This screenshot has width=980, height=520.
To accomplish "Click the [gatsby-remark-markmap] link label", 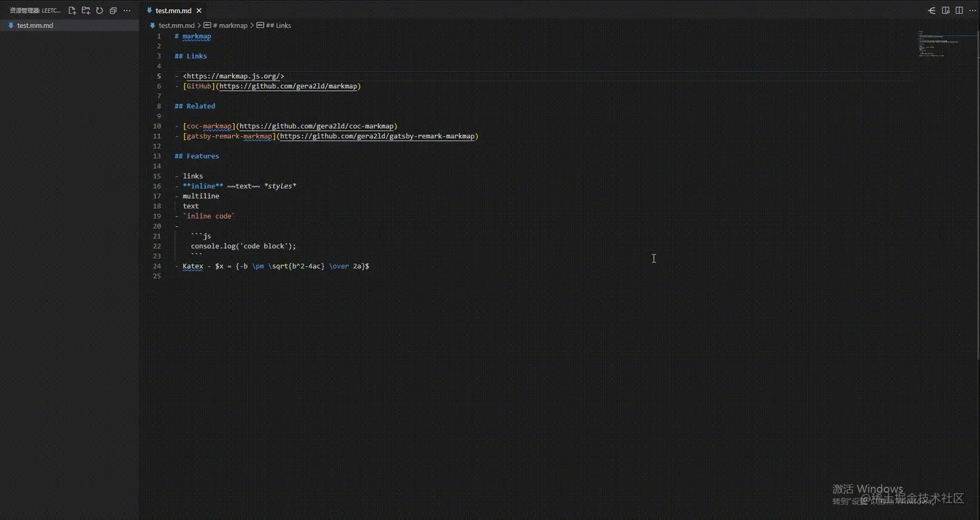I will pyautogui.click(x=229, y=136).
